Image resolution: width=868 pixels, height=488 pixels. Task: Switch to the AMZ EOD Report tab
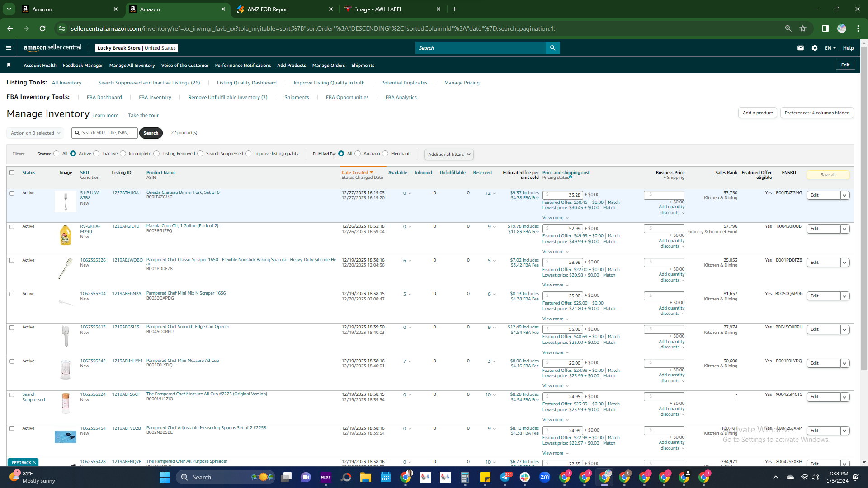tap(285, 9)
